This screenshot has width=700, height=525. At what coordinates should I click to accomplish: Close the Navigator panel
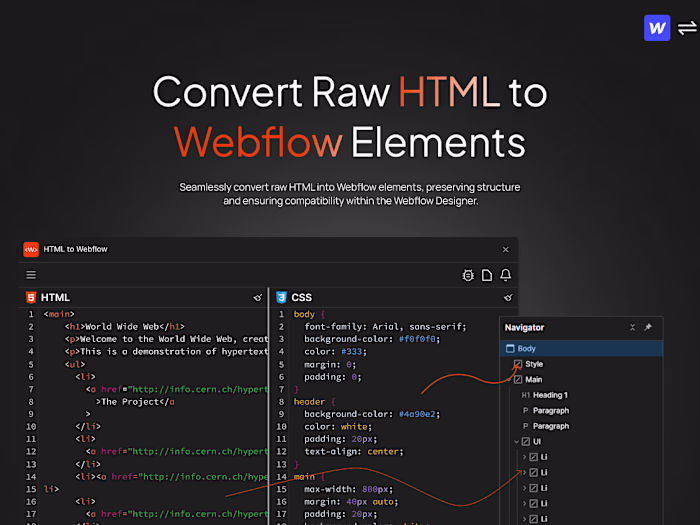click(x=632, y=327)
